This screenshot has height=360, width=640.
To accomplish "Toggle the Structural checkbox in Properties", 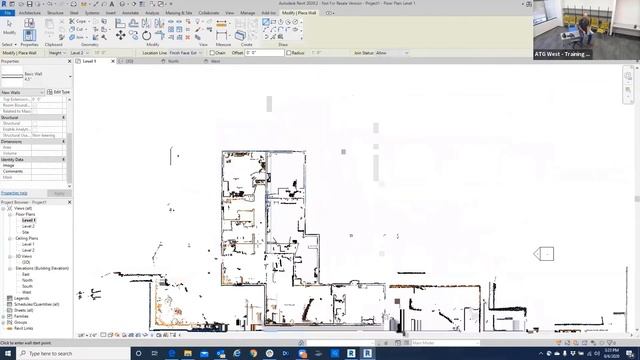I will click(x=35, y=123).
